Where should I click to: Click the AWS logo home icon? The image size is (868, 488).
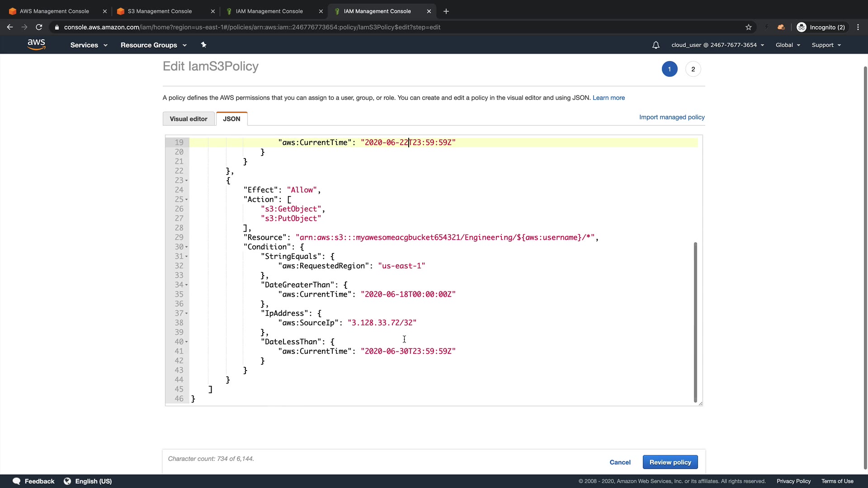pyautogui.click(x=36, y=44)
